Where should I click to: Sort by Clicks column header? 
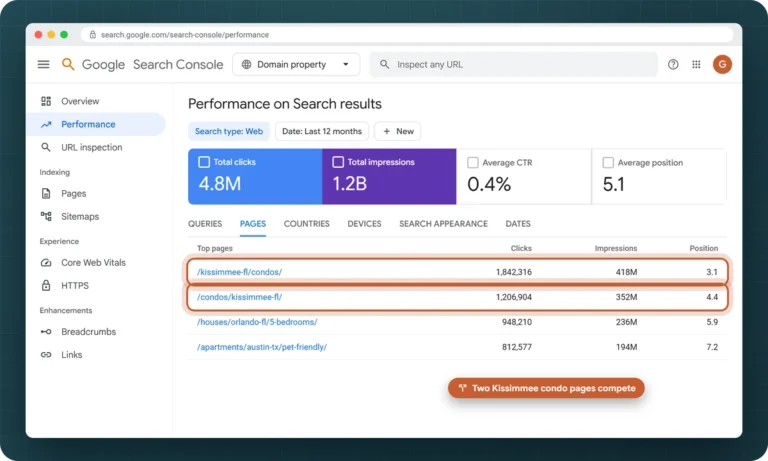pyautogui.click(x=521, y=248)
